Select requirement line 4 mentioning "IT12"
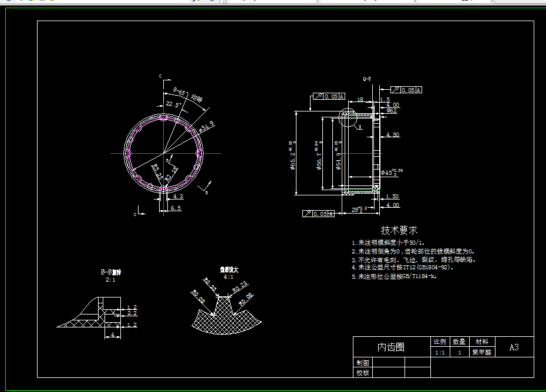546x392 pixels. [x=403, y=268]
